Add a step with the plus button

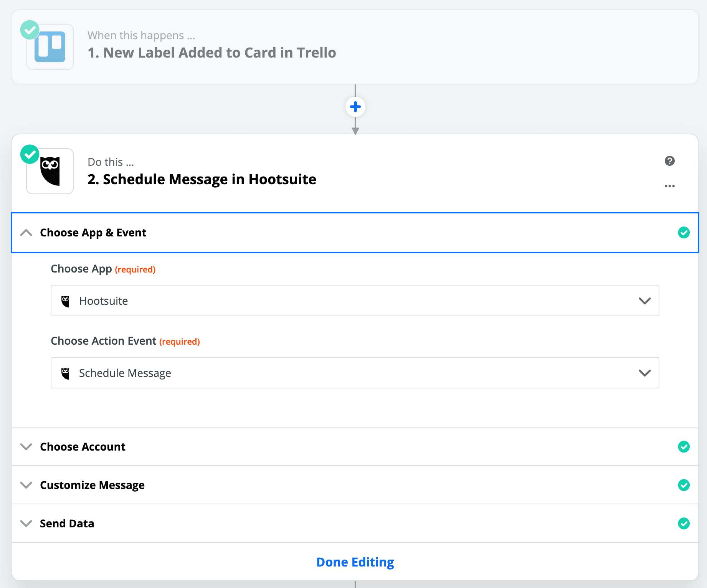point(355,107)
